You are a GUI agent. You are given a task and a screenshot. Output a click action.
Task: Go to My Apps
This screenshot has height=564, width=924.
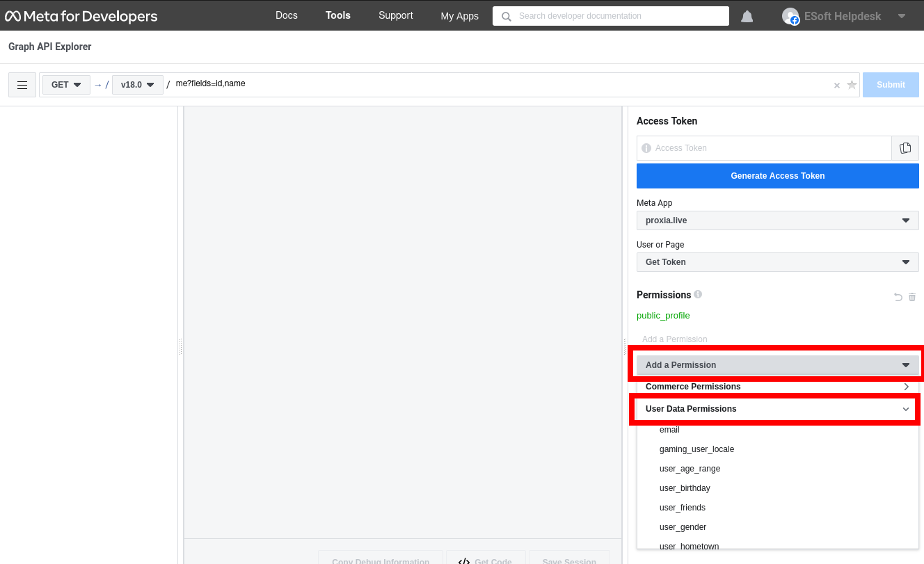(459, 16)
